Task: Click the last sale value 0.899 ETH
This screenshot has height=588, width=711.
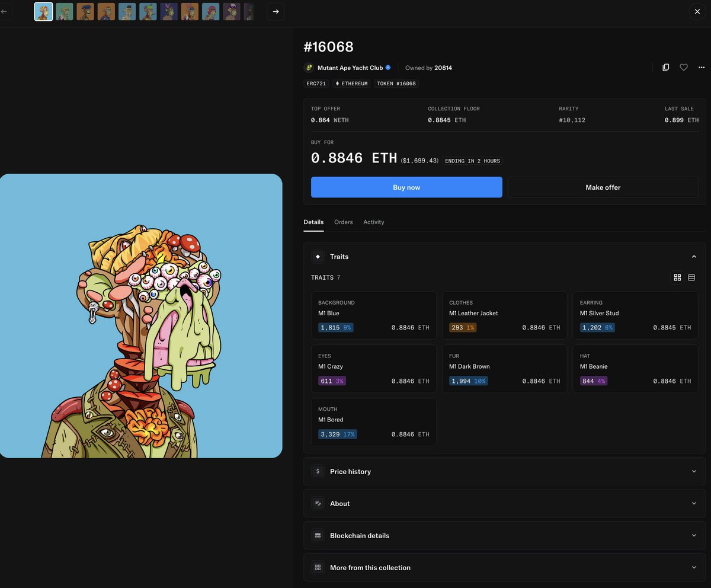Action: 681,120
